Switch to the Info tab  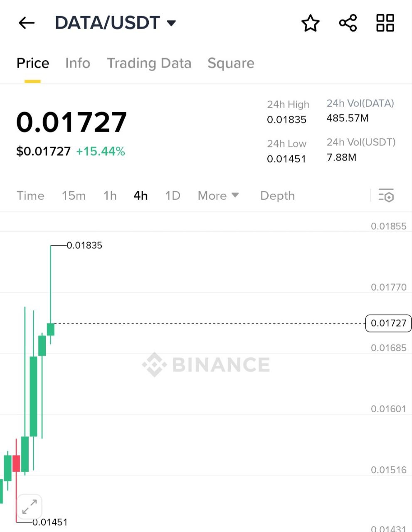pos(78,63)
